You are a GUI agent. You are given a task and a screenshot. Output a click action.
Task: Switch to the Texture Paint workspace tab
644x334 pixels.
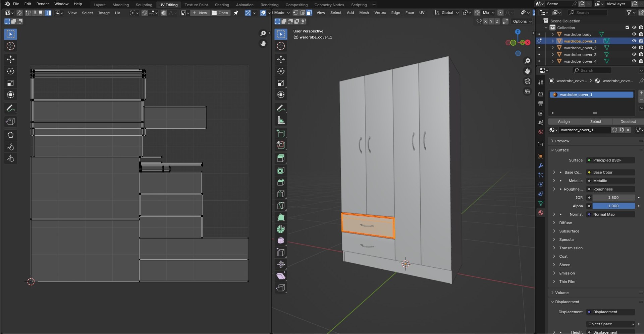(196, 5)
